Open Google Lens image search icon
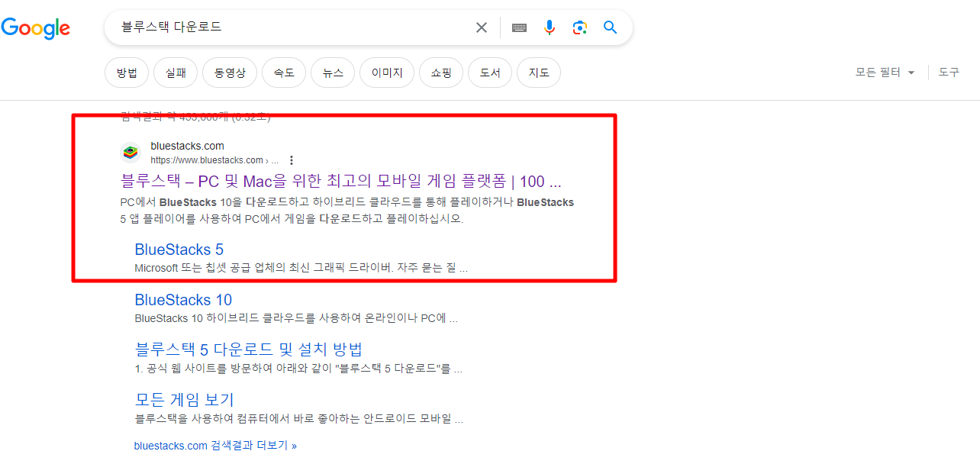The width and height of the screenshot is (980, 464). point(580,27)
